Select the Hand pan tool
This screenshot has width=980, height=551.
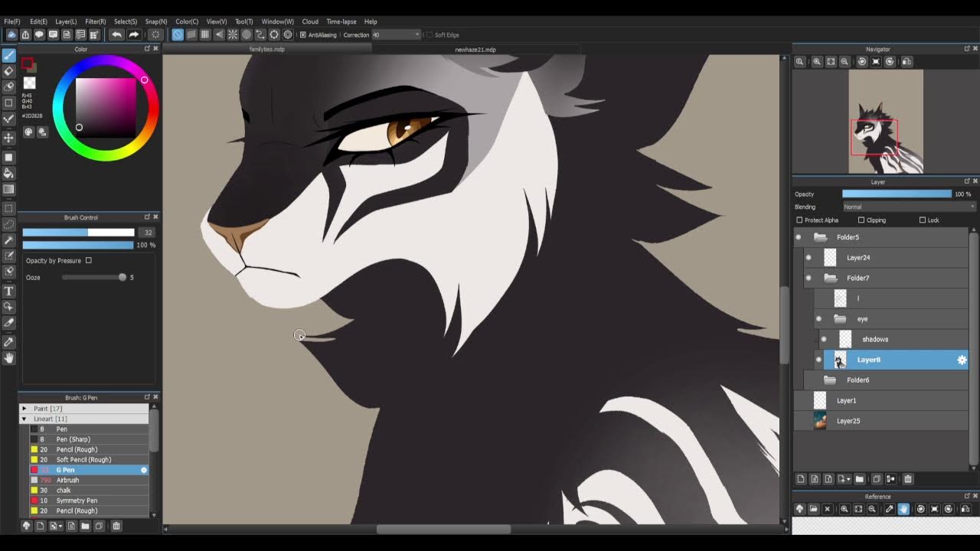9,358
